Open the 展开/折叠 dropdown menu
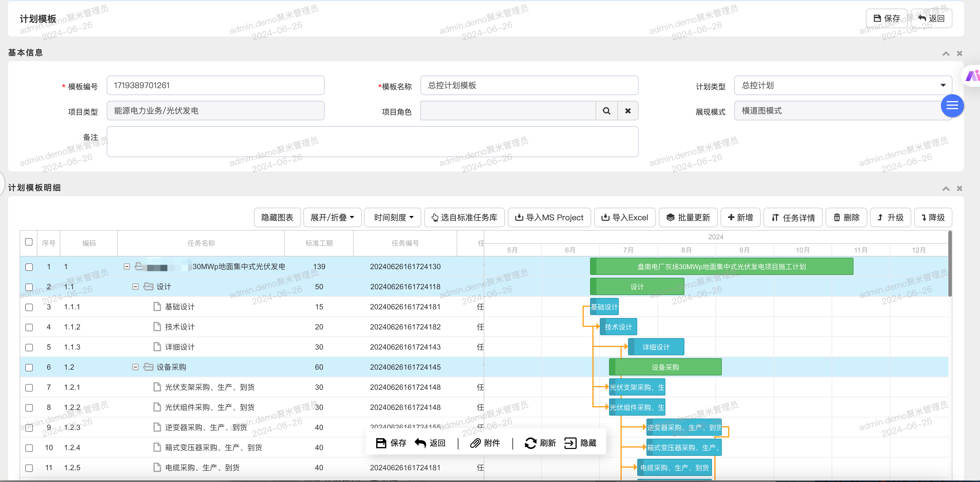The image size is (980, 482). click(x=332, y=217)
